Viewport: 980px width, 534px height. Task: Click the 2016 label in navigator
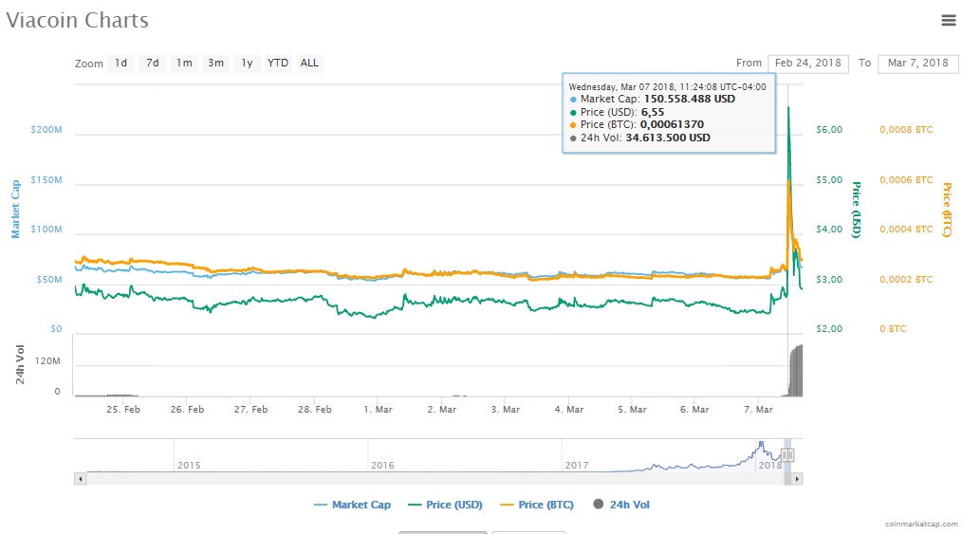[x=382, y=466]
